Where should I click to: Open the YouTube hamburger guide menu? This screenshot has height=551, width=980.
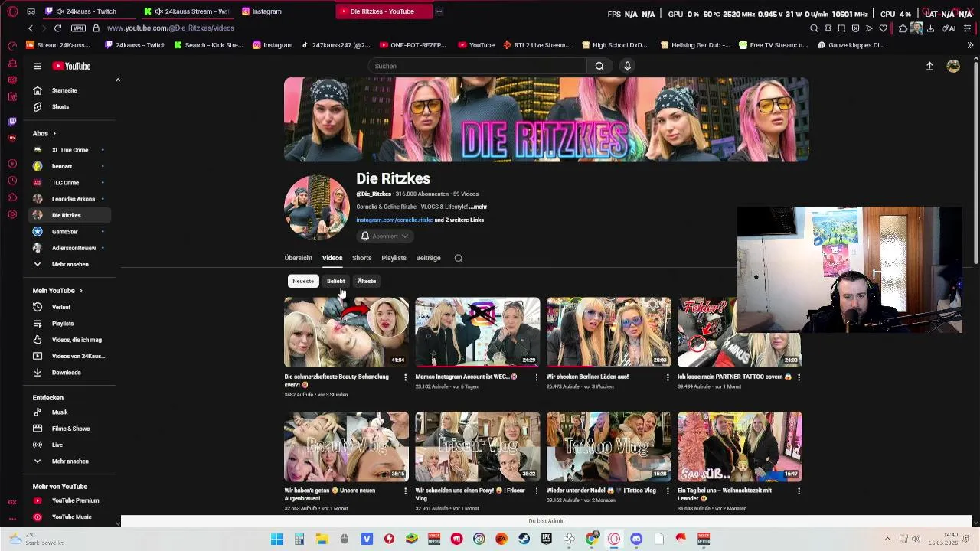pyautogui.click(x=37, y=66)
